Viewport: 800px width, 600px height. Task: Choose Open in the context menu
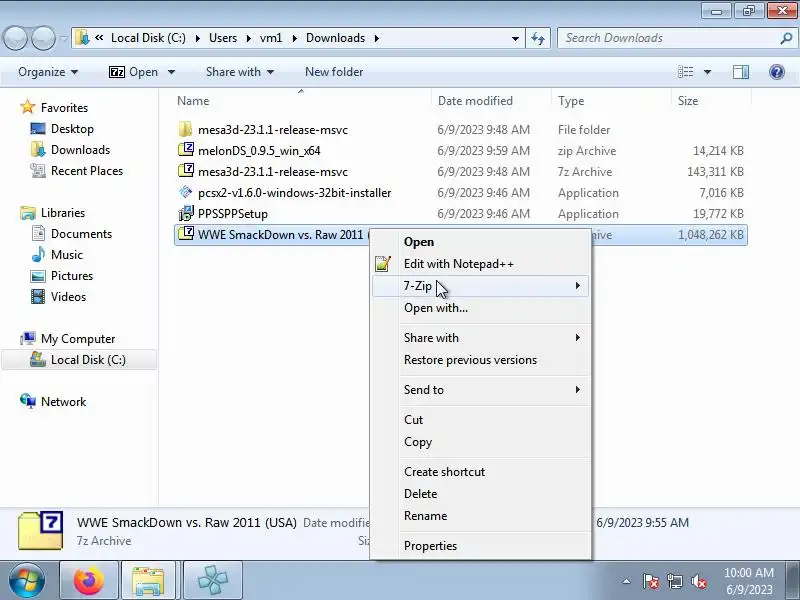480,242
